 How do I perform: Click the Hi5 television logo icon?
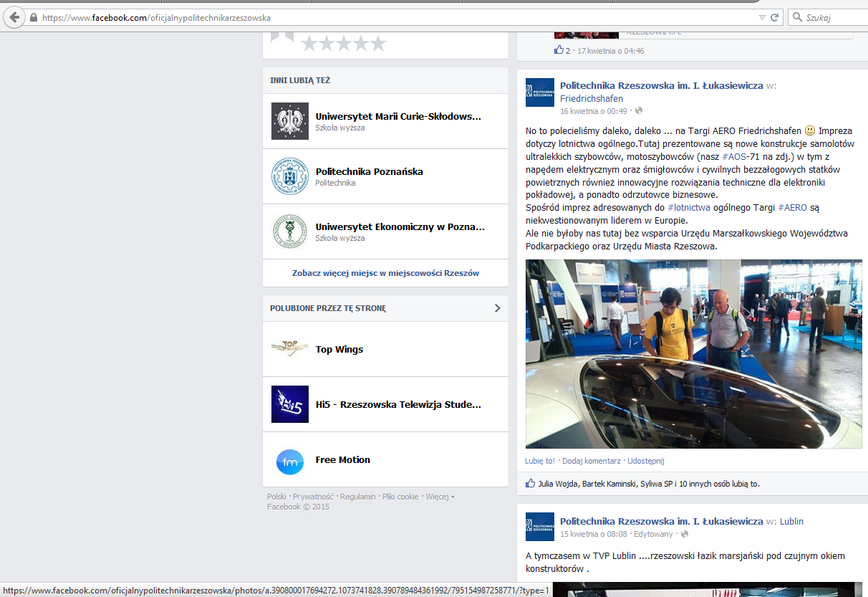pyautogui.click(x=290, y=404)
